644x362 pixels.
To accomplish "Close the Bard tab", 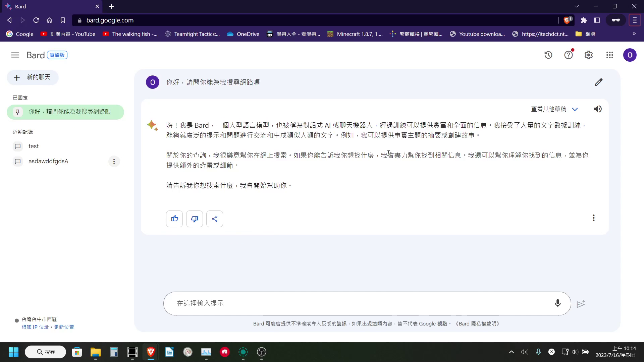I will point(97,6).
